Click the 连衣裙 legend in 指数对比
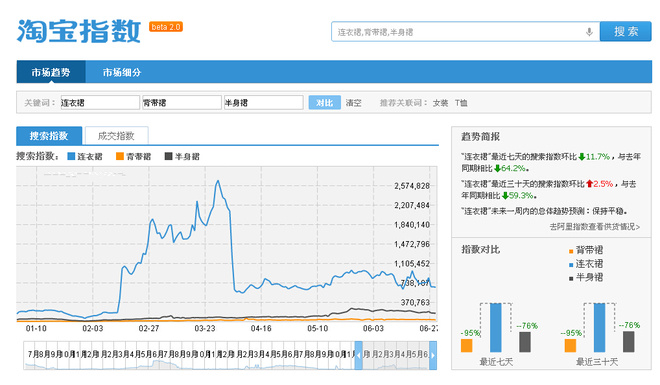This screenshot has width=660, height=385. [586, 264]
